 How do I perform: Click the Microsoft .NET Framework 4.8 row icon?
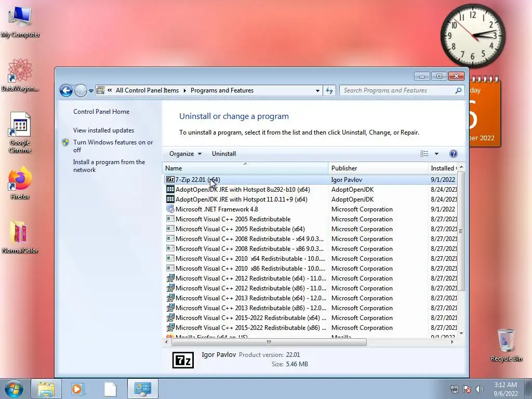170,209
